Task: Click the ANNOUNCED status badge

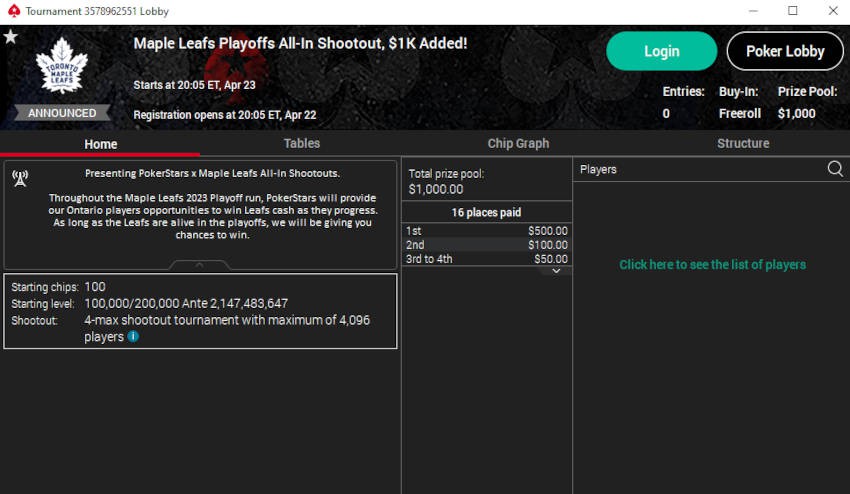Action: 62,113
